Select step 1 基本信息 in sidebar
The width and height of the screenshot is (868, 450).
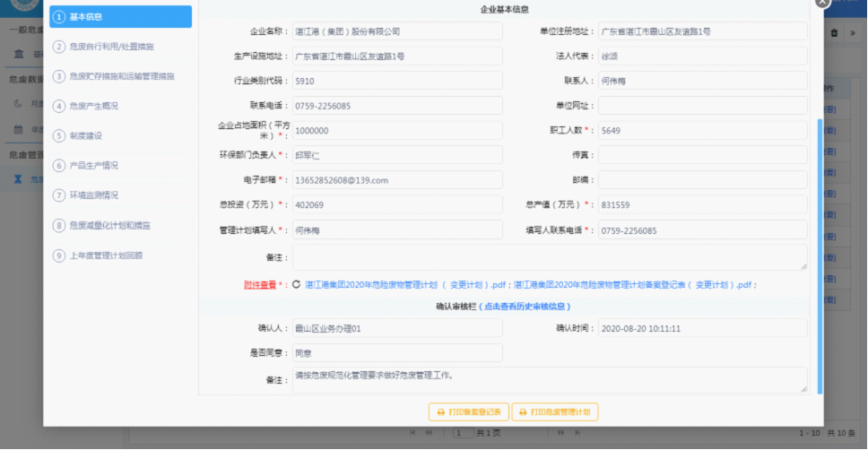tap(121, 17)
